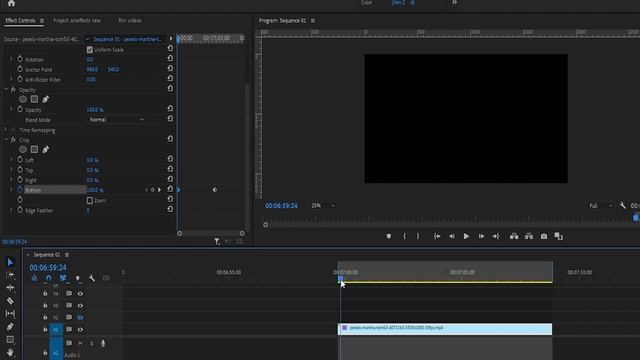
Task: Step back one frame
Action: tap(452, 236)
